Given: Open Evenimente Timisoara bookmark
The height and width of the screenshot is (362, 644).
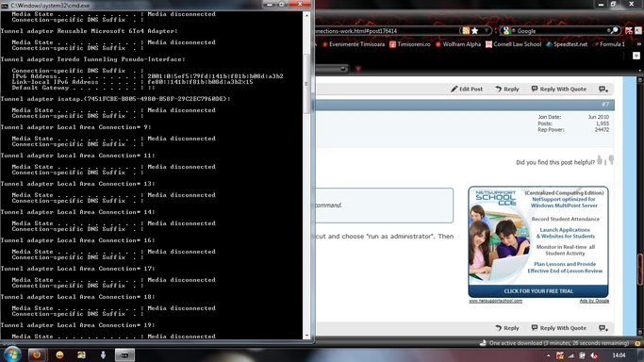Looking at the screenshot, I should click(x=354, y=44).
